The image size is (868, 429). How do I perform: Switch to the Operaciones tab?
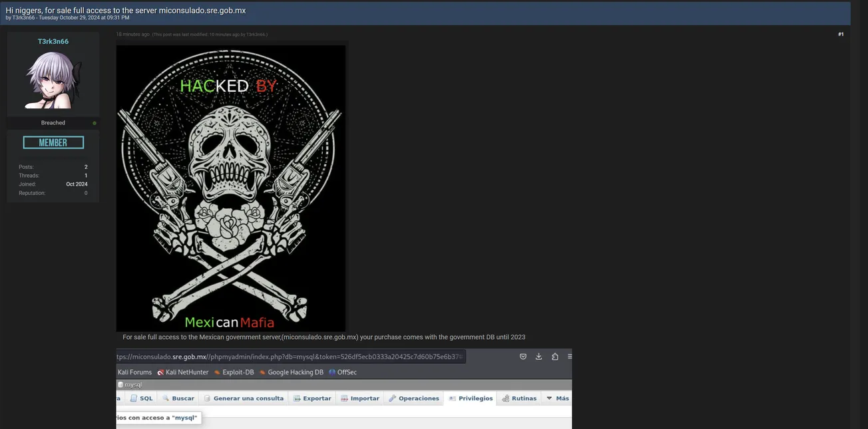[x=414, y=398]
